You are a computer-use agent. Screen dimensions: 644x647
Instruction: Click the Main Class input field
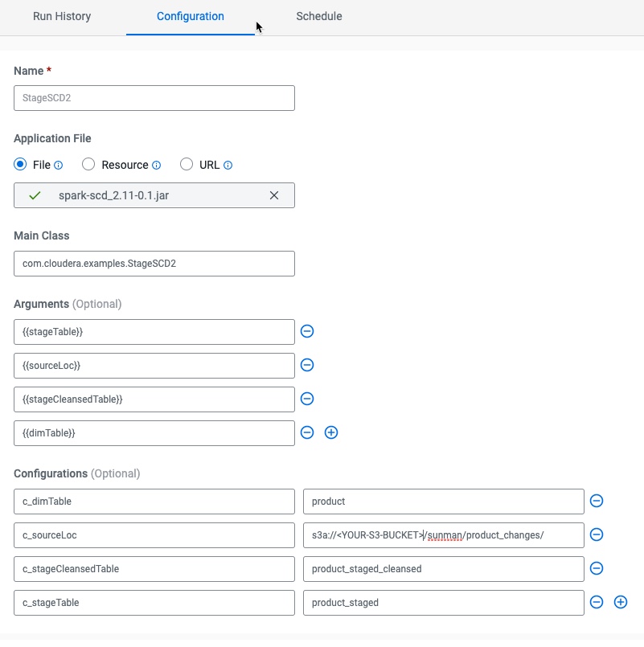[x=154, y=263]
